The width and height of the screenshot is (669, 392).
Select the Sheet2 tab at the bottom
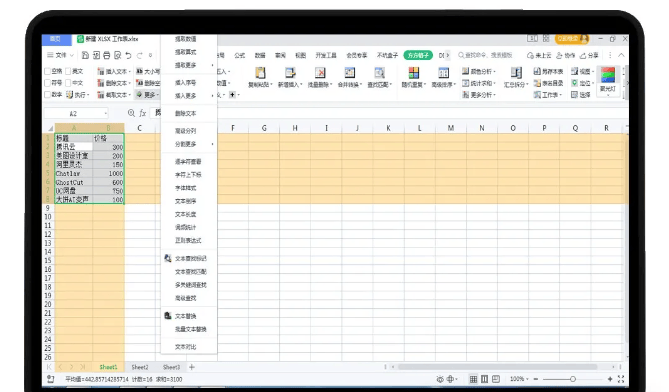140,367
